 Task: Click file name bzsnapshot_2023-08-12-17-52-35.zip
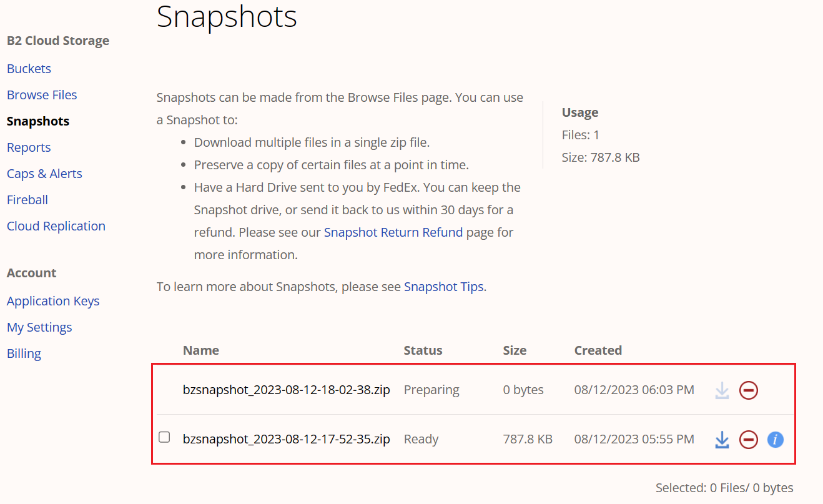click(286, 439)
